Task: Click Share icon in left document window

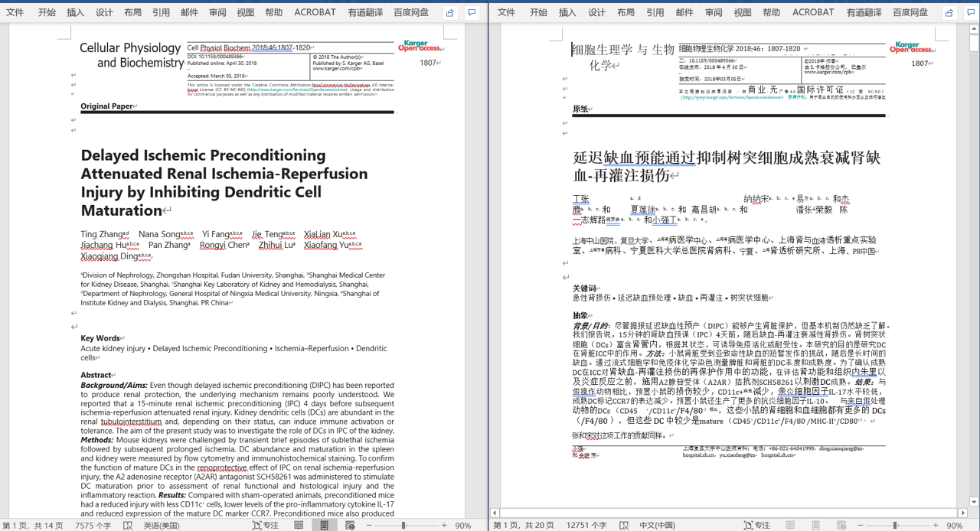Action: click(x=450, y=12)
